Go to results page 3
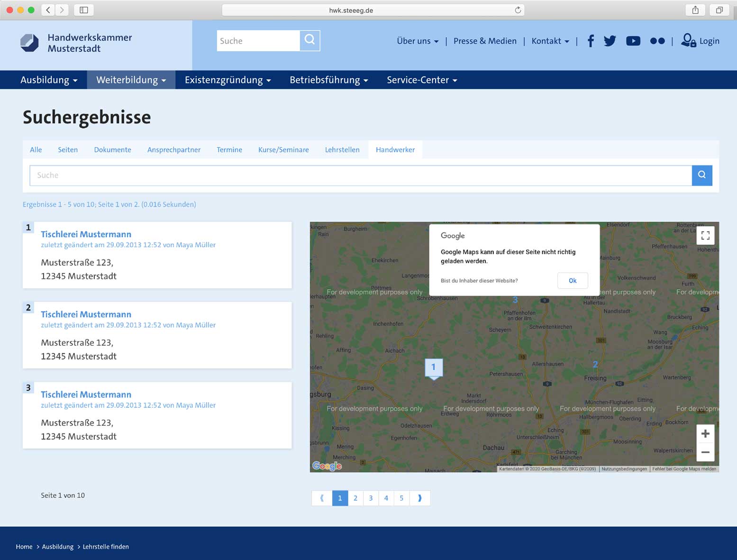The height and width of the screenshot is (560, 737). pyautogui.click(x=371, y=498)
